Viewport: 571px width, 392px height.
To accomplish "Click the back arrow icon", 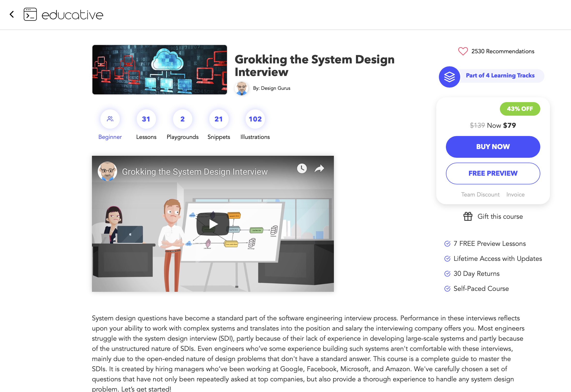I will pyautogui.click(x=12, y=14).
